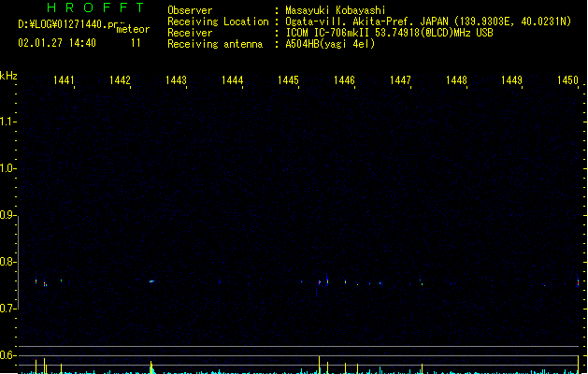
Task: Click time axis label 1448
Action: tap(456, 80)
